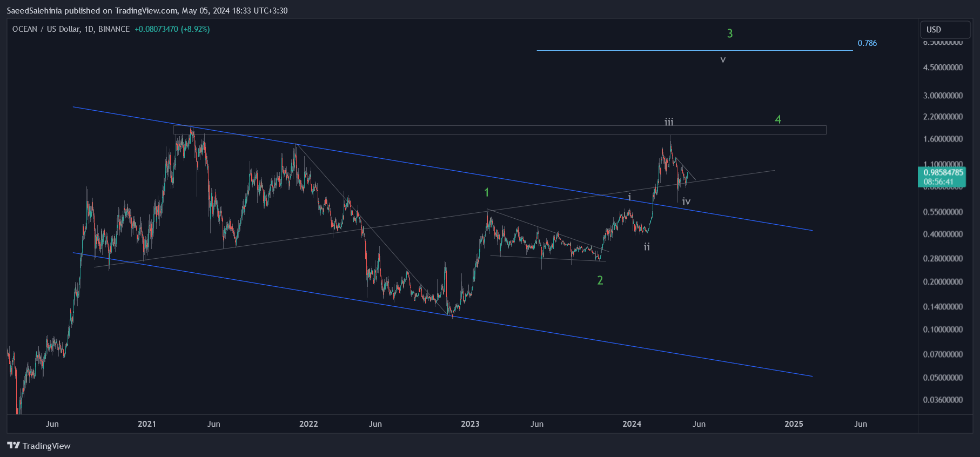The image size is (980, 457).
Task: Click the green wave label 2
Action: click(x=600, y=280)
